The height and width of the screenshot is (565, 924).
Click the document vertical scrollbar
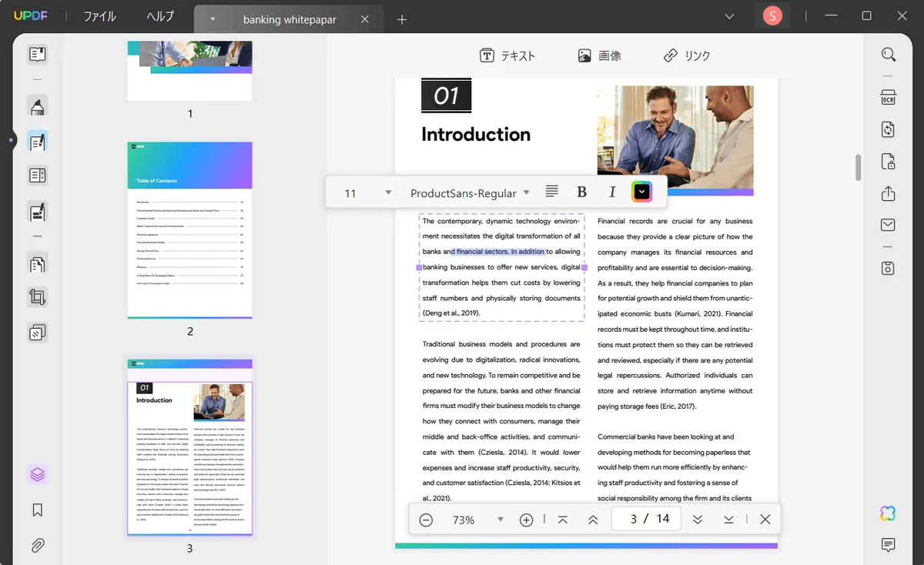click(x=858, y=166)
